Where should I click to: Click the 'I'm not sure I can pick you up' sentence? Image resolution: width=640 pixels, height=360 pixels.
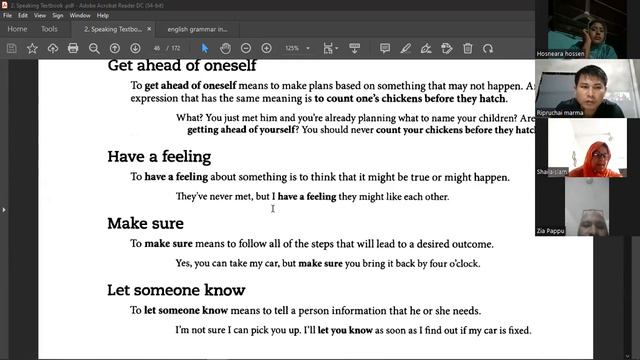(353, 330)
